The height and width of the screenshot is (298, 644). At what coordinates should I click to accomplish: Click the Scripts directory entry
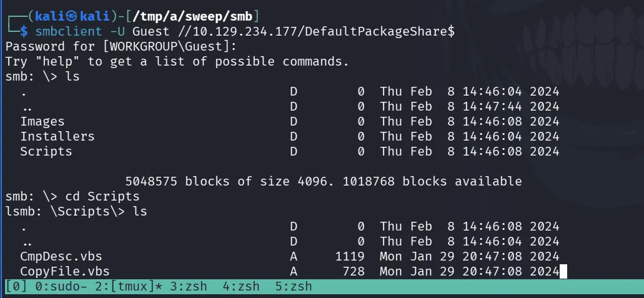[46, 152]
